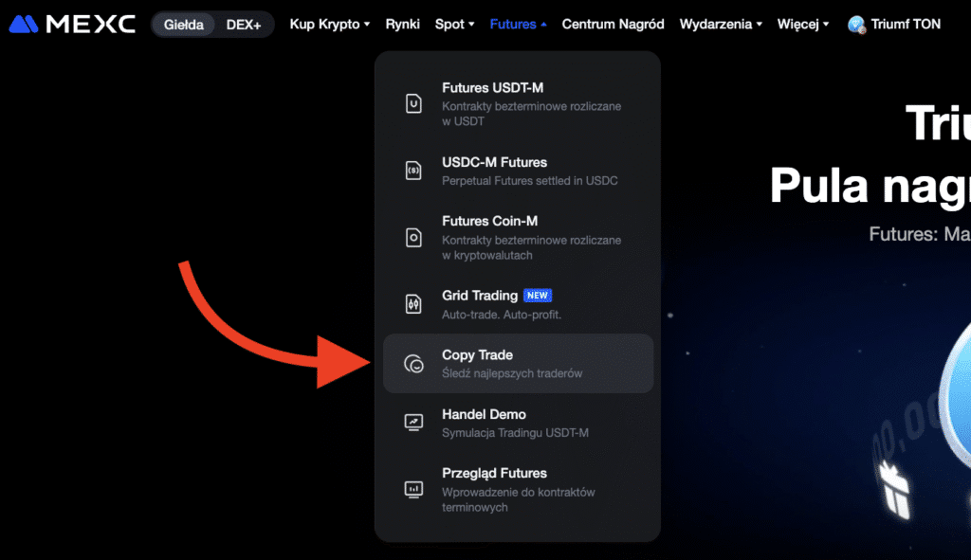
Task: Switch to the Giełda toggle option
Action: [183, 25]
